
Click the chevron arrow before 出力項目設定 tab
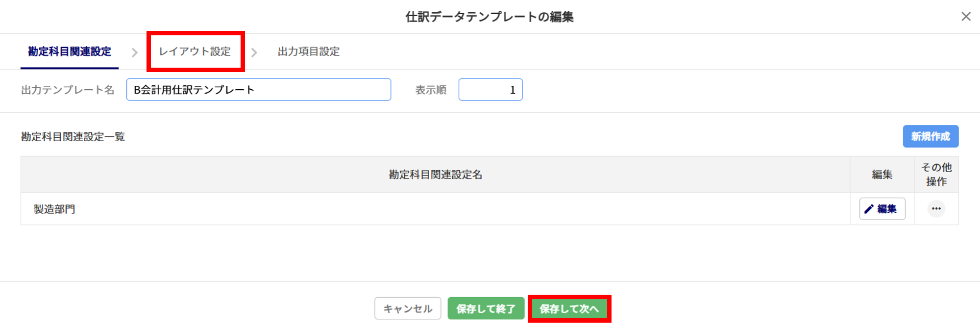[x=254, y=52]
